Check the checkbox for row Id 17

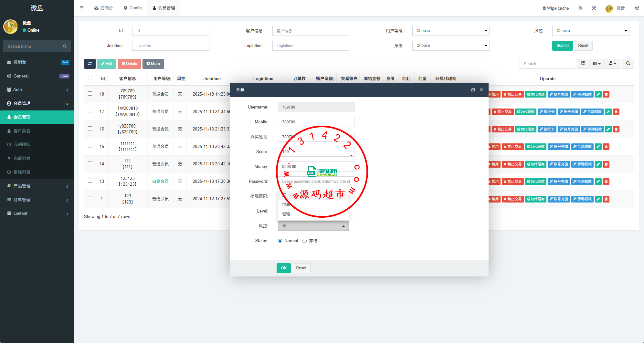90,111
